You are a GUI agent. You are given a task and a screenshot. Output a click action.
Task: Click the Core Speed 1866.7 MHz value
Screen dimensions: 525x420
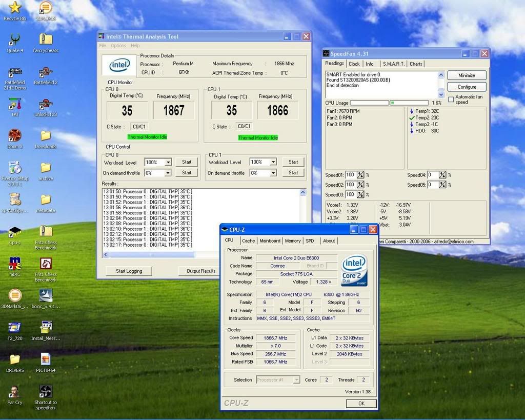click(x=275, y=338)
